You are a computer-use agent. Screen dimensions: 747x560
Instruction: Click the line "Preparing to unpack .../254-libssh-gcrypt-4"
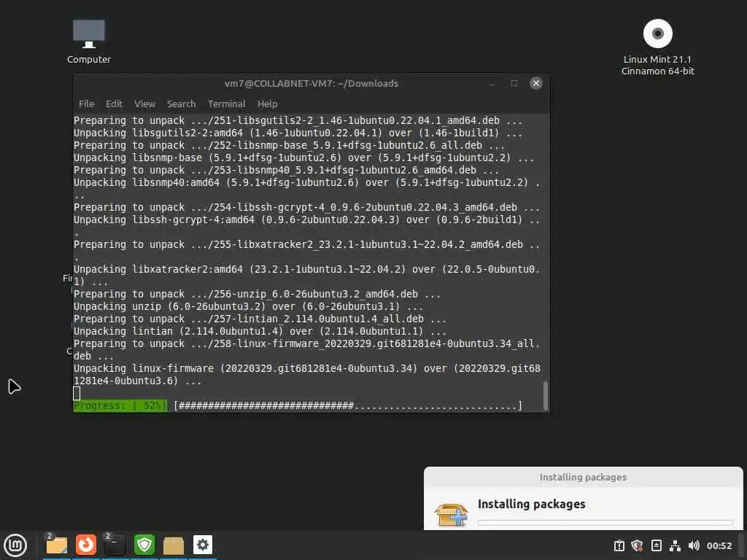tap(307, 207)
